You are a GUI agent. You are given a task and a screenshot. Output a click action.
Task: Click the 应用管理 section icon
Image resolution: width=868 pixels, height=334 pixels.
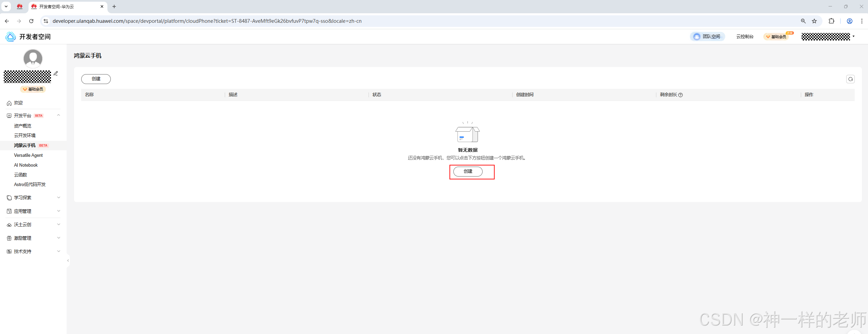point(9,211)
